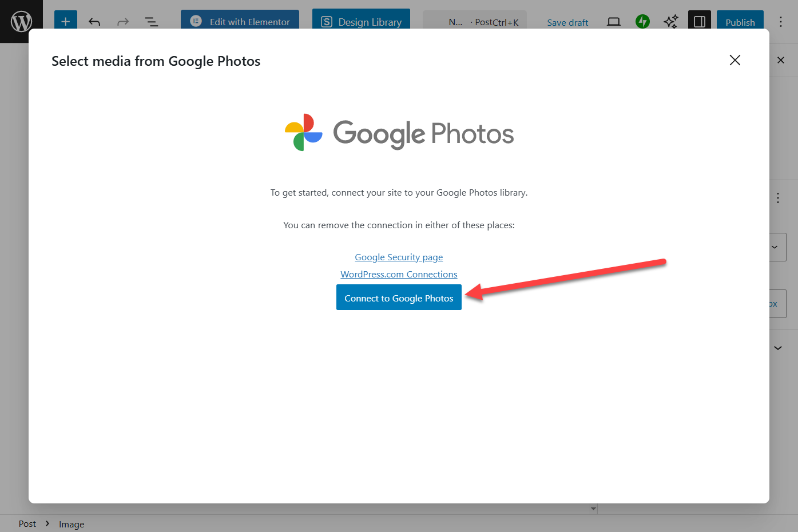This screenshot has width=798, height=532.
Task: Open sidebar block options dots
Action: (778, 198)
